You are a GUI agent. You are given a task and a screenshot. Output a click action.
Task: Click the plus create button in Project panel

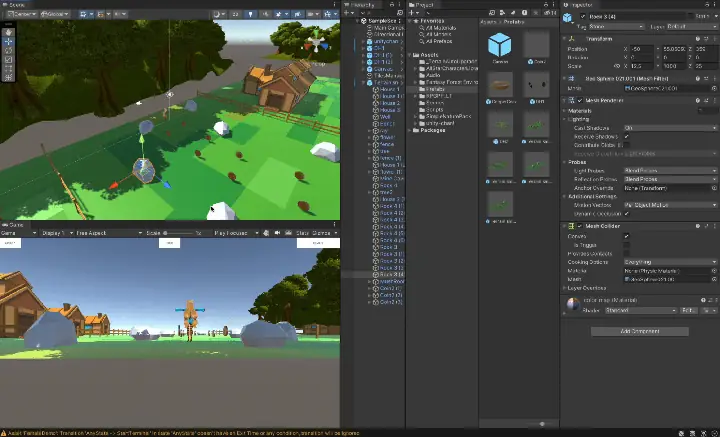(x=414, y=13)
